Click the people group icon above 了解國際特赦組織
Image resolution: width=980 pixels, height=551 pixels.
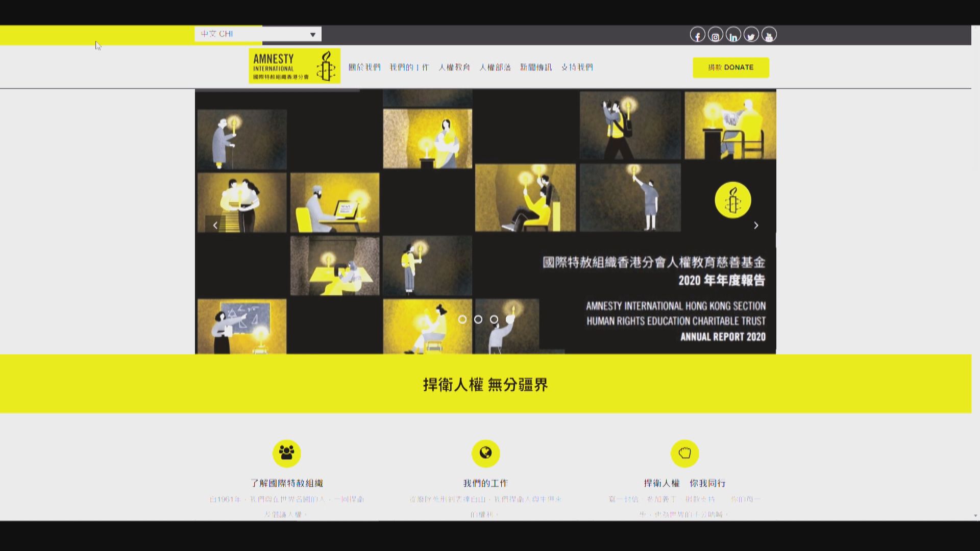point(287,453)
